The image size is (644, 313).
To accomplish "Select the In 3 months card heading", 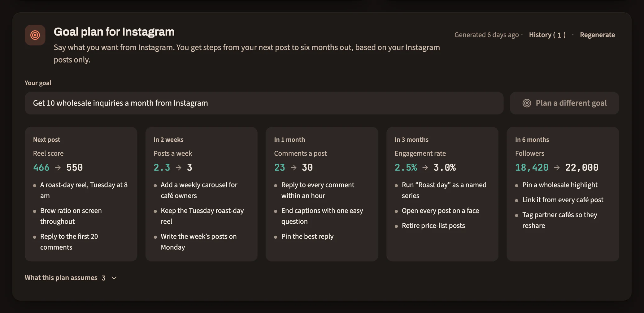I will (x=411, y=139).
